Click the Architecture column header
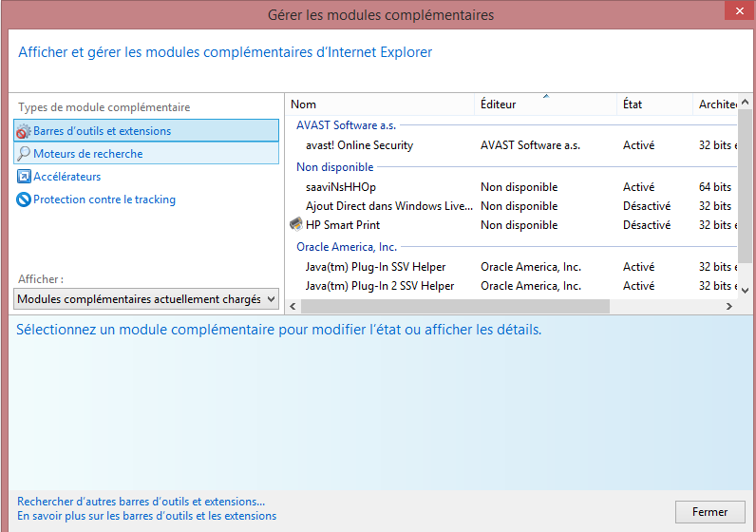This screenshot has width=756, height=532. coord(715,104)
